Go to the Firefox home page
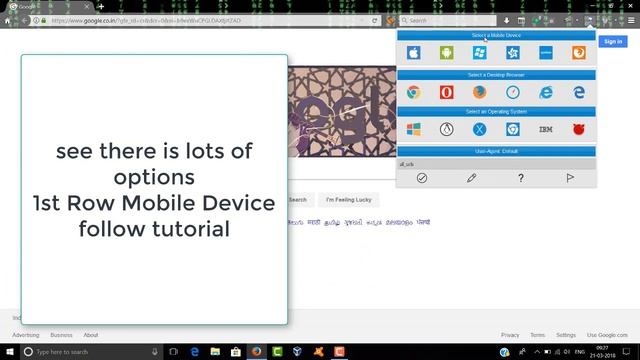This screenshot has height=360, width=640. (7, 20)
